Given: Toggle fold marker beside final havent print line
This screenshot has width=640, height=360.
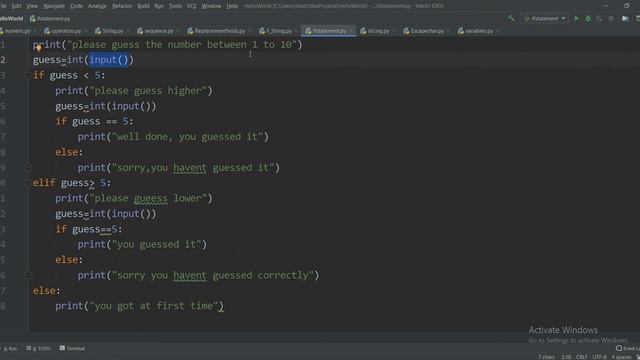Looking at the screenshot, I should click(28, 275).
